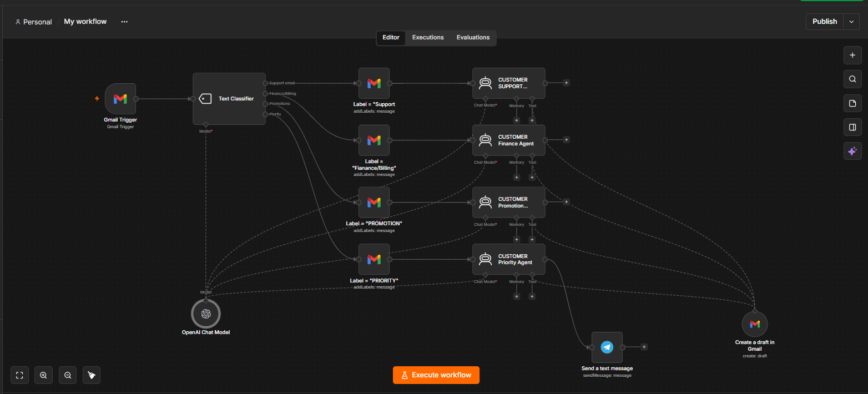The width and height of the screenshot is (868, 394).
Task: Add Tool plus under CUSTOMER Promotion agent
Action: 532,240
